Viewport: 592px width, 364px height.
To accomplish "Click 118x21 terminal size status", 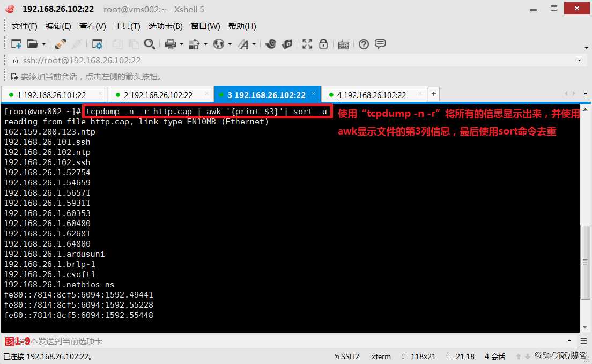I will click(x=419, y=356).
